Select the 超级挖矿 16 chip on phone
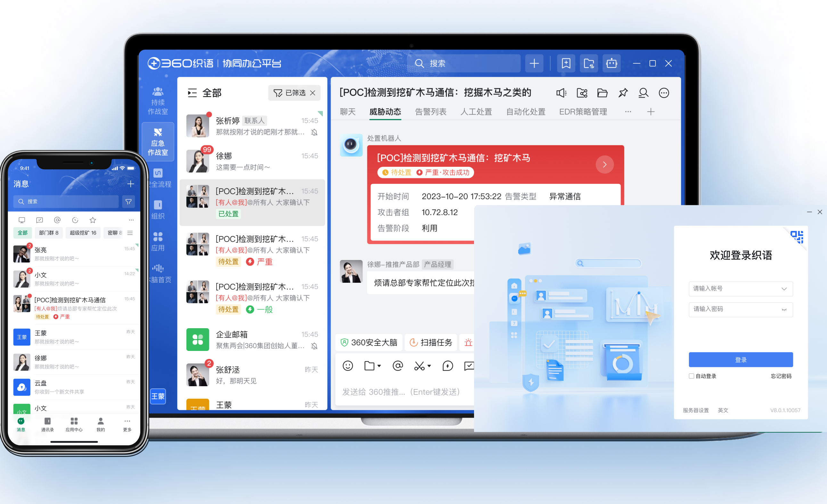 coord(83,232)
